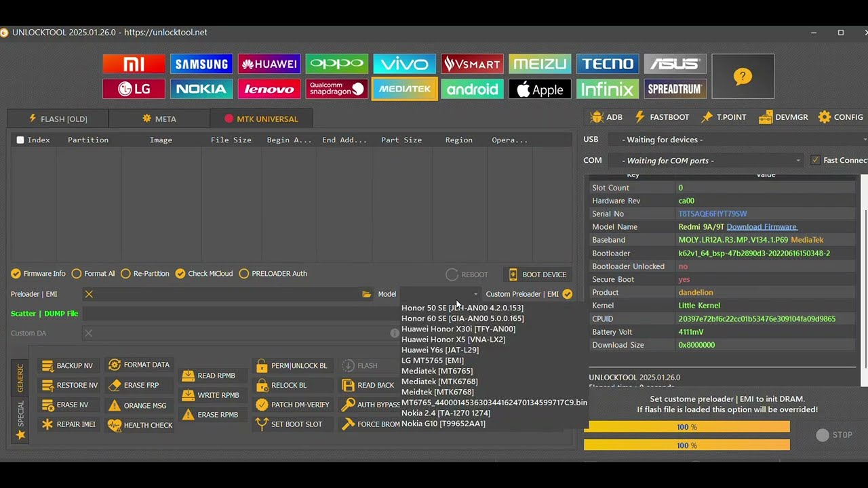The image size is (868, 488).
Task: Choose Huawei Honor X5 [VNA-LX2]
Action: click(453, 340)
